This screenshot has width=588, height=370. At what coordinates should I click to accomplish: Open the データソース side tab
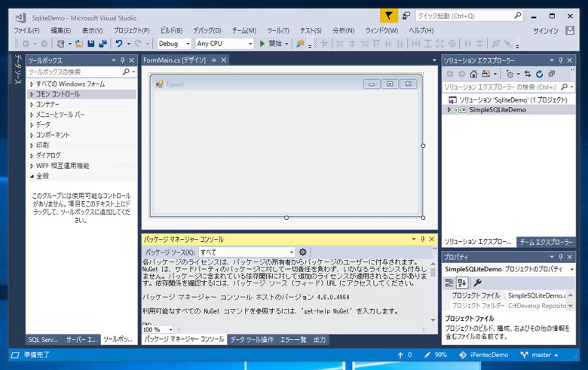pos(17,69)
